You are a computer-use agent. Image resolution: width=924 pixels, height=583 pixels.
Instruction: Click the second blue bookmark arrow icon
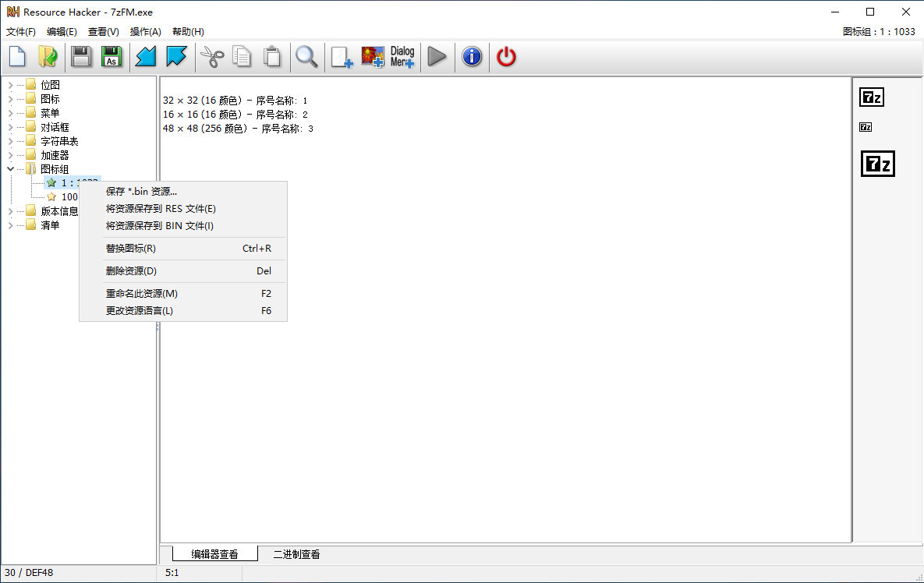pos(176,57)
